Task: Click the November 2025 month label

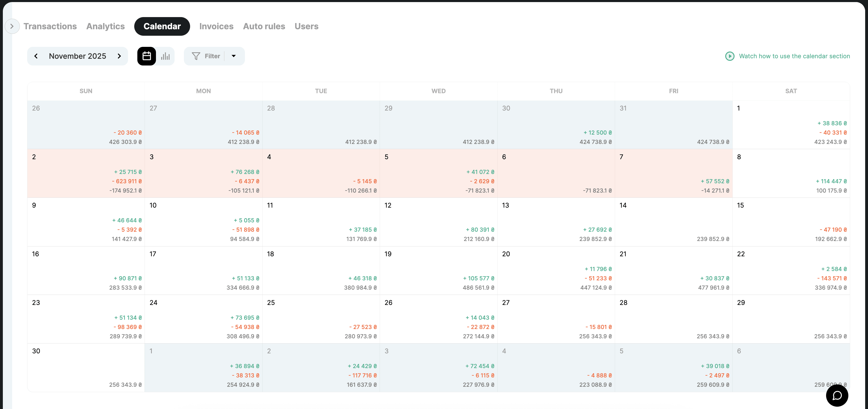Action: 78,56
